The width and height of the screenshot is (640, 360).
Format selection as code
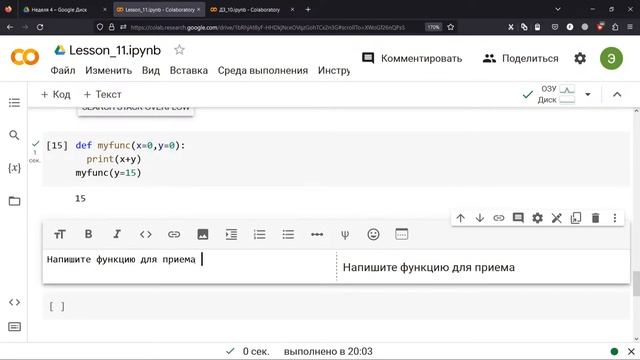coord(146,234)
